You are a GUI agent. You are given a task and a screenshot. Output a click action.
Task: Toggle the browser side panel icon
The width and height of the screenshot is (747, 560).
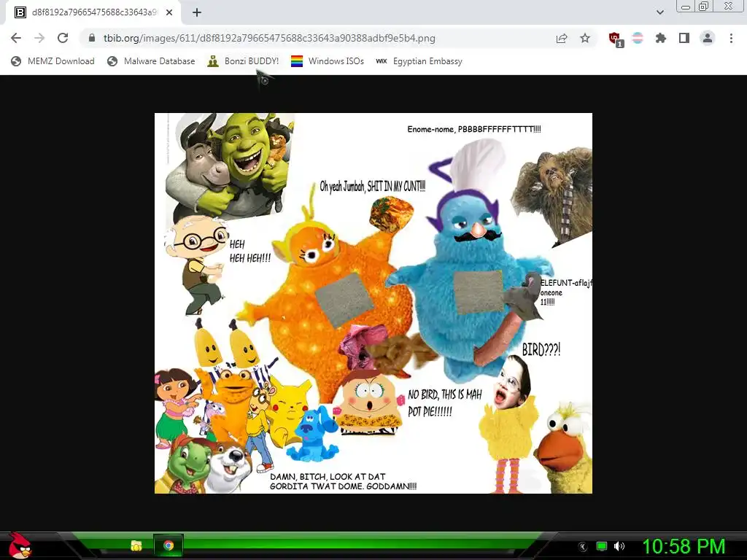pos(684,38)
